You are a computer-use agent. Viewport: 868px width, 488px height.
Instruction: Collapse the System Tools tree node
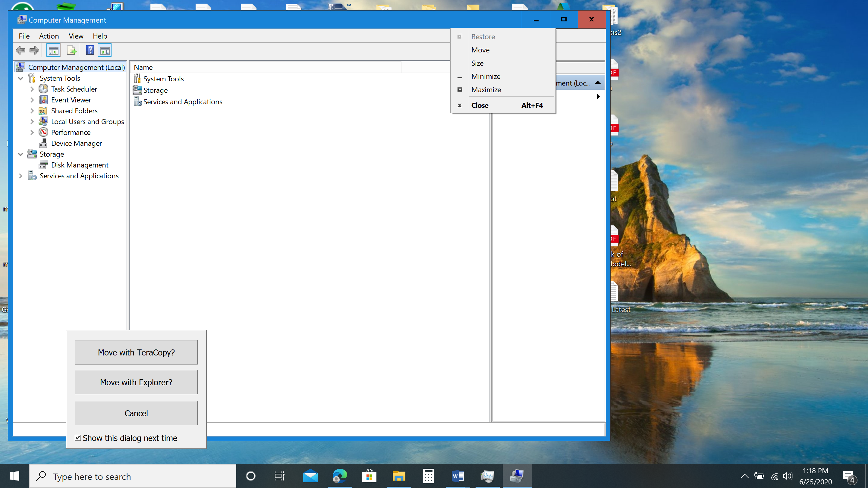[x=20, y=78]
